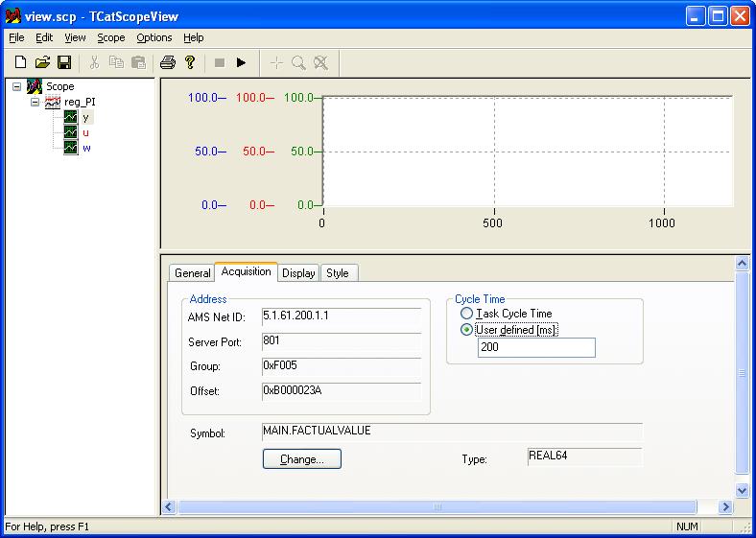Click the user defined cycle time field
Viewport: 756px width, 538px height.
[x=536, y=347]
